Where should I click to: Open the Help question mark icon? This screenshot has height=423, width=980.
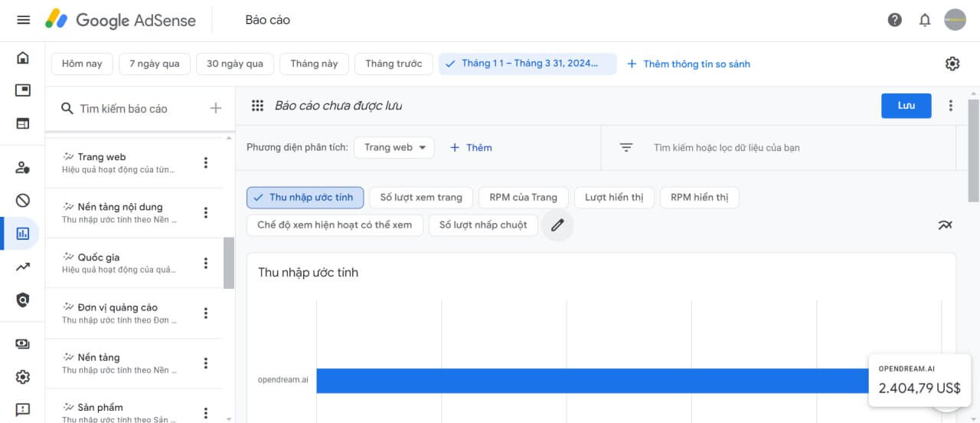895,20
